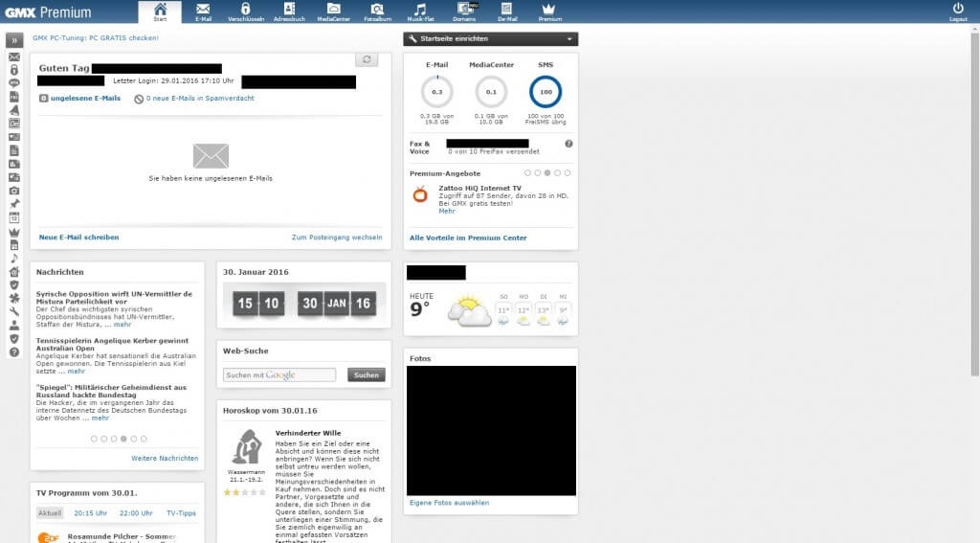Click the Suchen web search button
Image resolution: width=980 pixels, height=543 pixels.
(367, 374)
